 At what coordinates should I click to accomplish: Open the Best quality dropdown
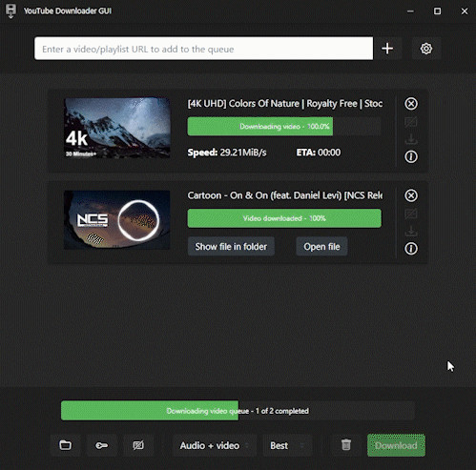(x=287, y=445)
